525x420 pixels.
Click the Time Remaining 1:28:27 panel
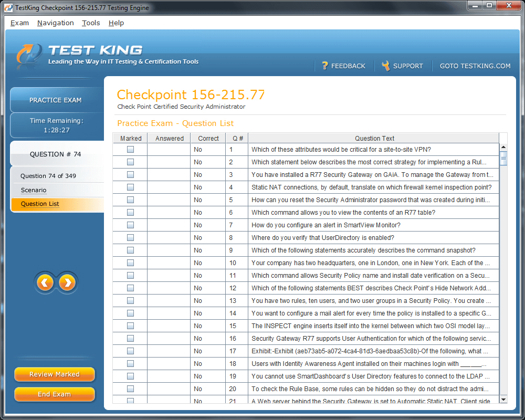coord(57,125)
